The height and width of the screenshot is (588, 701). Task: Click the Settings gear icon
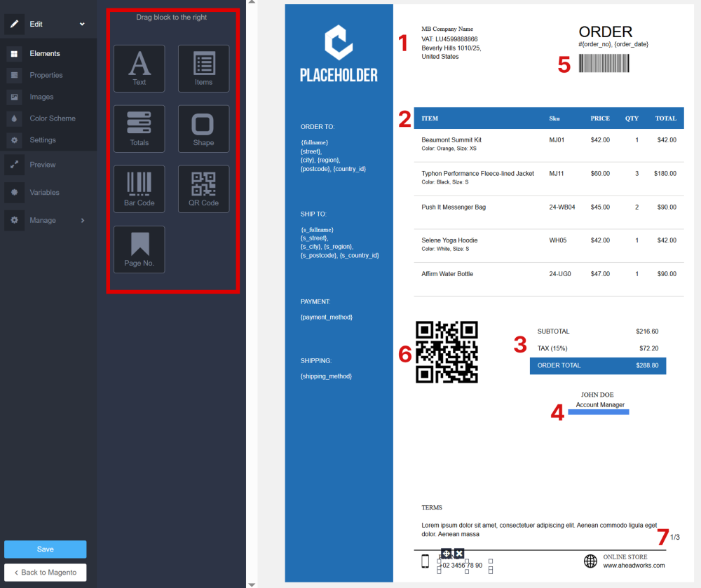(x=14, y=140)
